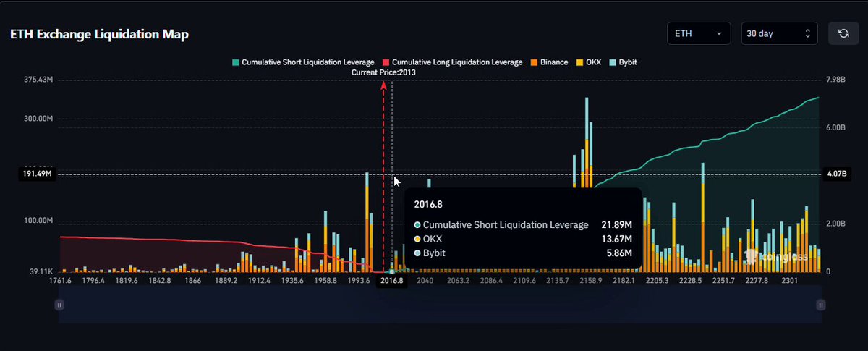This screenshot has width=868, height=351.
Task: Click the tall liquidation bar near 1993.6
Action: coord(367,222)
